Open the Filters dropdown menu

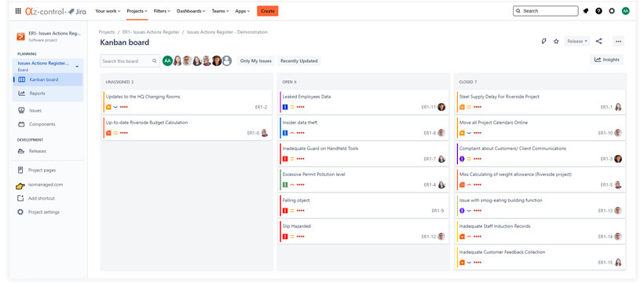tap(162, 11)
